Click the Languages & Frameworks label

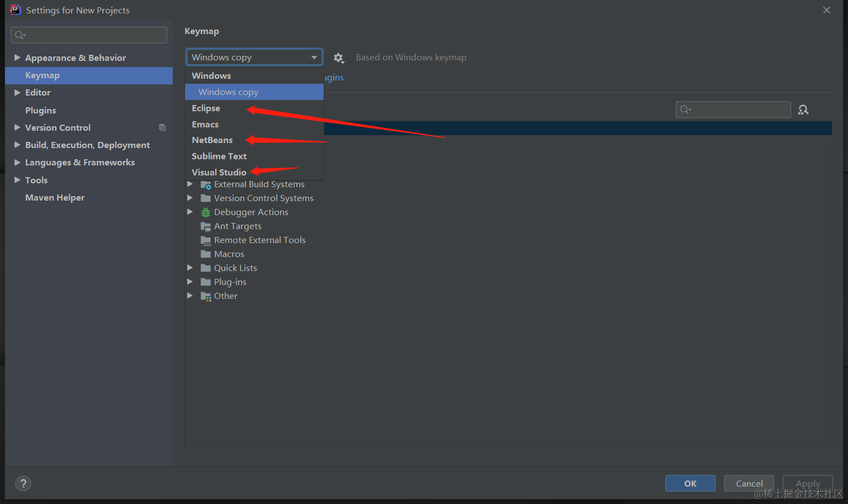pos(80,163)
